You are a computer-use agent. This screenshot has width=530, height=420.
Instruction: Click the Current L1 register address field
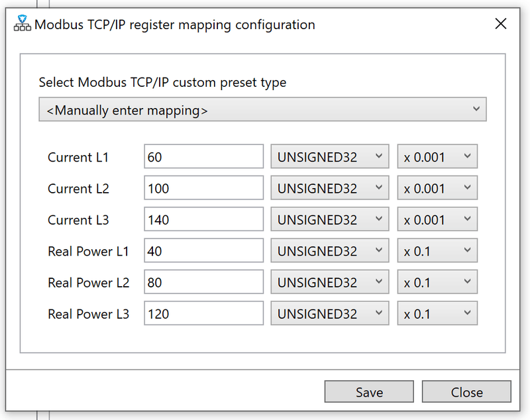(x=203, y=157)
